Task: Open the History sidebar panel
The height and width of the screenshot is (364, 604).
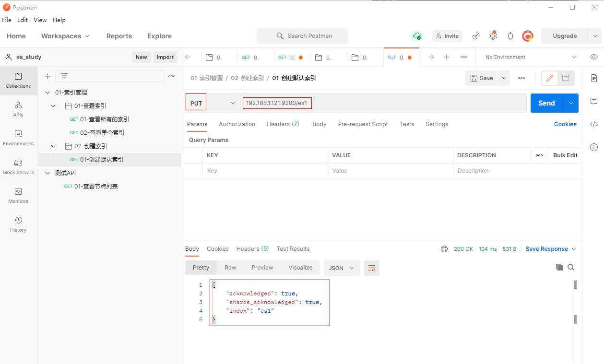Action: (x=18, y=224)
